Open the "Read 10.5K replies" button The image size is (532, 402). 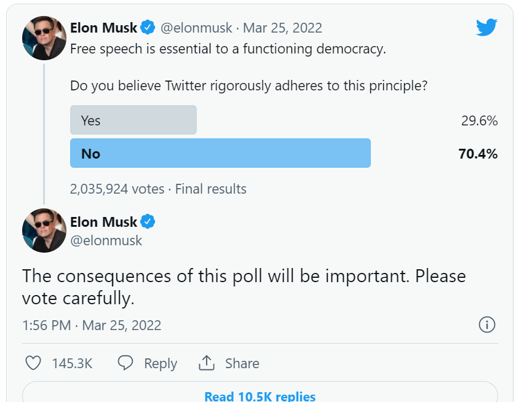pyautogui.click(x=260, y=396)
